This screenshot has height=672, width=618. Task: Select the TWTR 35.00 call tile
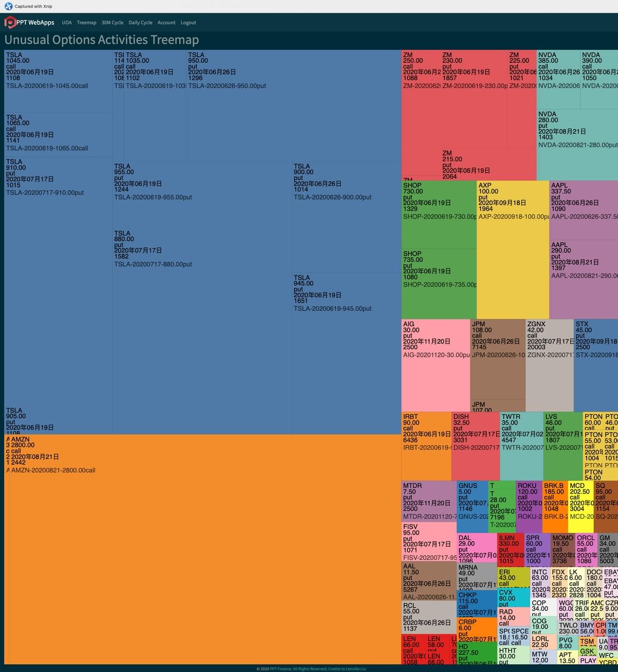pos(521,446)
